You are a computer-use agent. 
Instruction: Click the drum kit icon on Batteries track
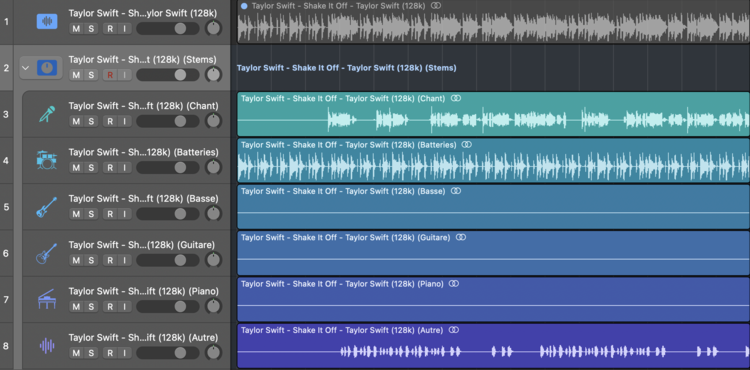[47, 160]
